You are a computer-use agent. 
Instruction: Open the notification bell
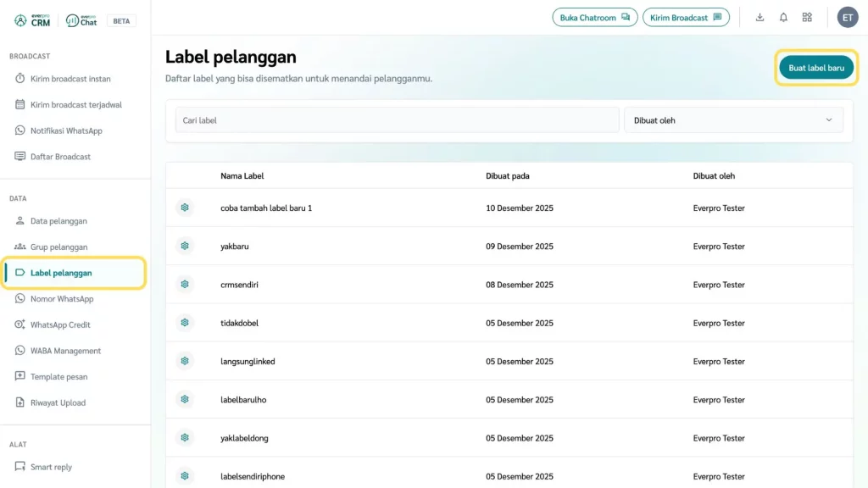tap(783, 17)
